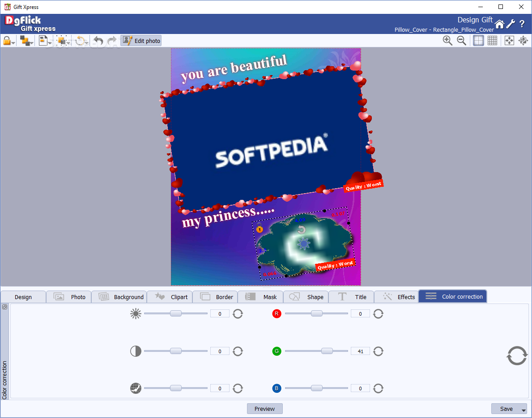Click the red channel slider handle
The height and width of the screenshot is (418, 532).
[316, 313]
